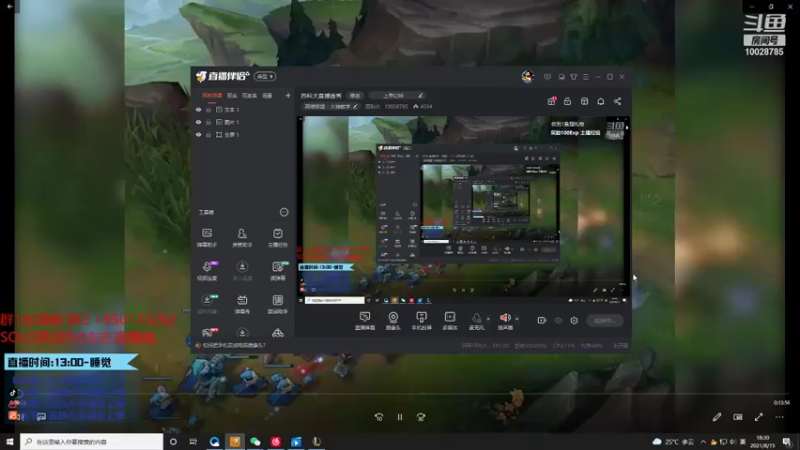Seek on the video progress bar
The height and width of the screenshot is (450, 800).
[400, 394]
